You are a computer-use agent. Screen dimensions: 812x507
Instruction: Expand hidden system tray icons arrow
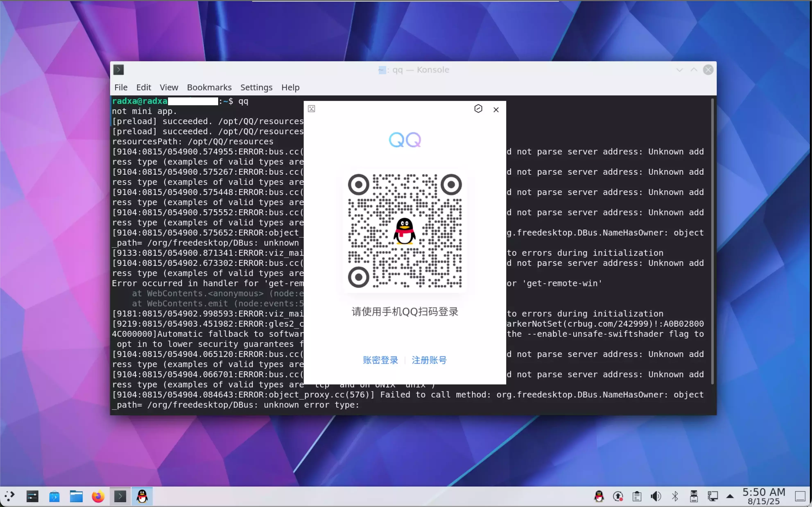point(730,496)
